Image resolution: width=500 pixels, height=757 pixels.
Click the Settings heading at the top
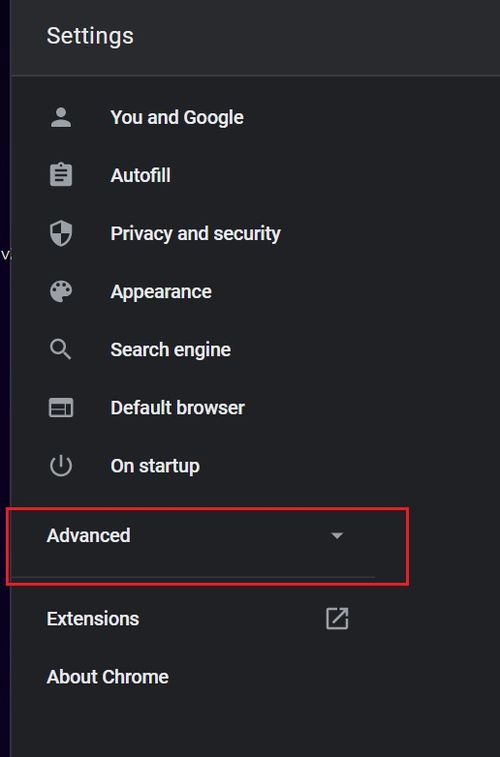[90, 36]
